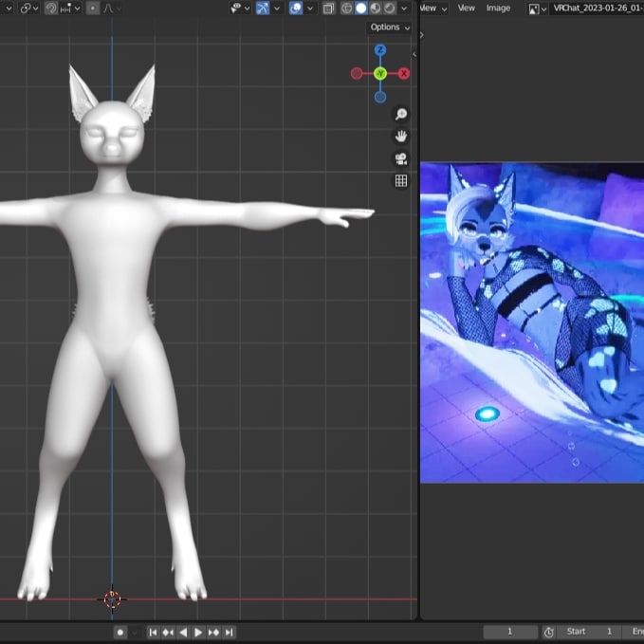Click the VRChat reference image
Image resolution: width=644 pixels, height=644 pixels.
tap(532, 322)
